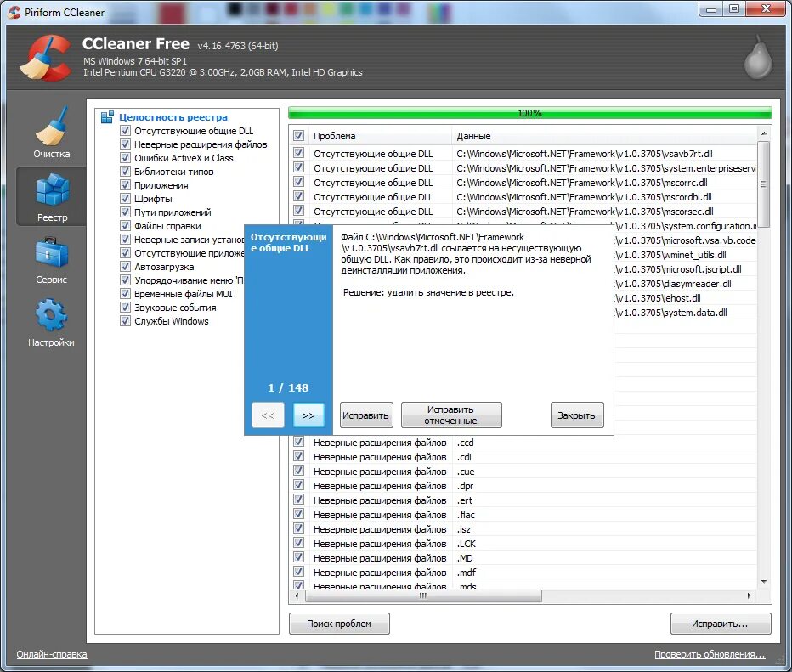
Task: Click the << previous issue button
Action: coord(268,415)
